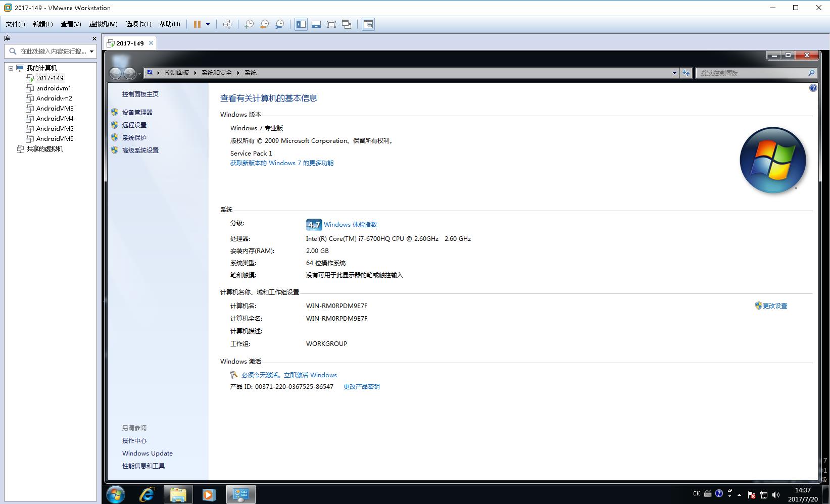Open the power options dropdown arrow
Image resolution: width=830 pixels, height=504 pixels.
pos(208,24)
